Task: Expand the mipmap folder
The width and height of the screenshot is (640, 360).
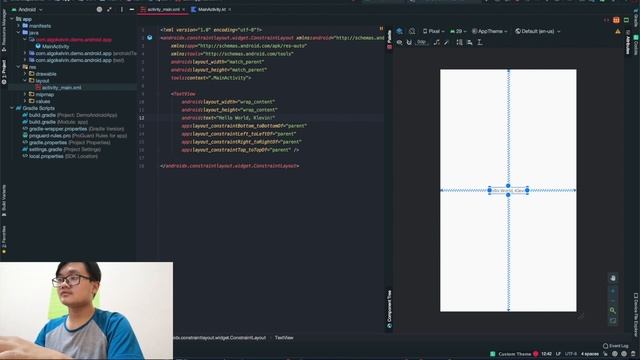Action: 25,94
